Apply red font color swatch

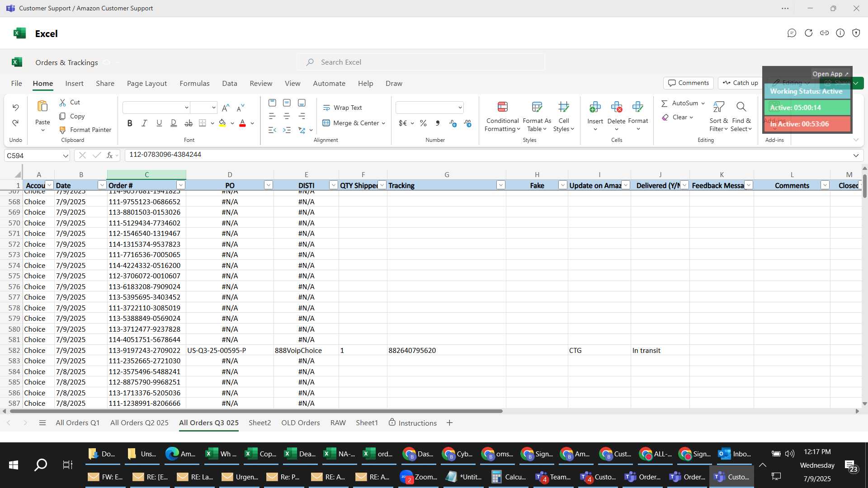tap(242, 123)
